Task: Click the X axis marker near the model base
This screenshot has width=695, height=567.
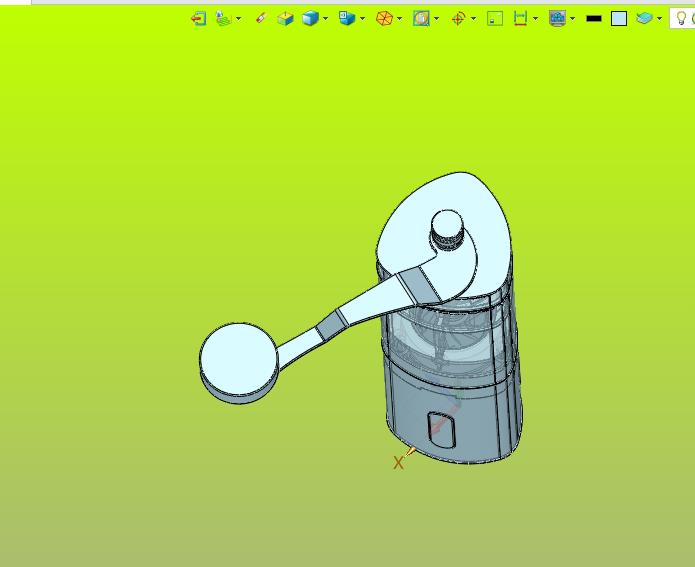Action: click(x=398, y=462)
